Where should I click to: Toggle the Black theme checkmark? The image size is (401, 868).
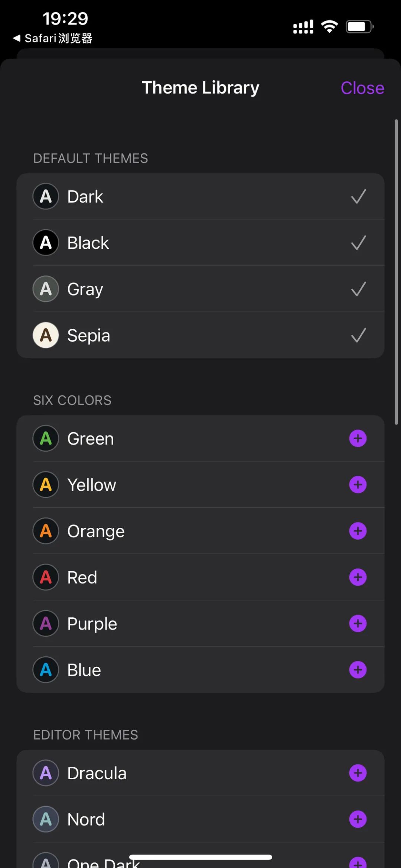[358, 243]
